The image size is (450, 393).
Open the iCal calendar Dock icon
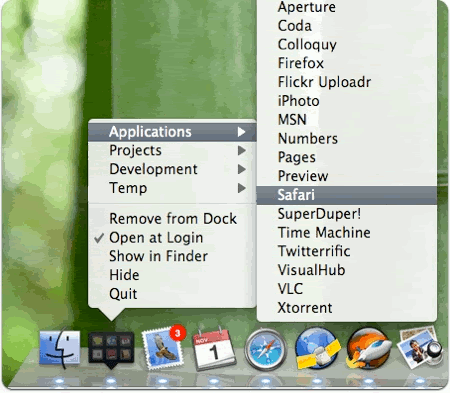(214, 349)
